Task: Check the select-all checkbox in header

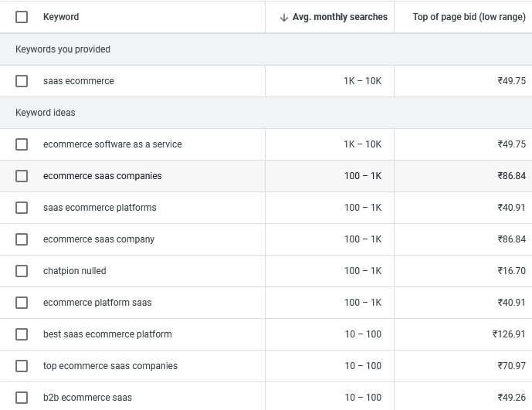Action: (22, 17)
